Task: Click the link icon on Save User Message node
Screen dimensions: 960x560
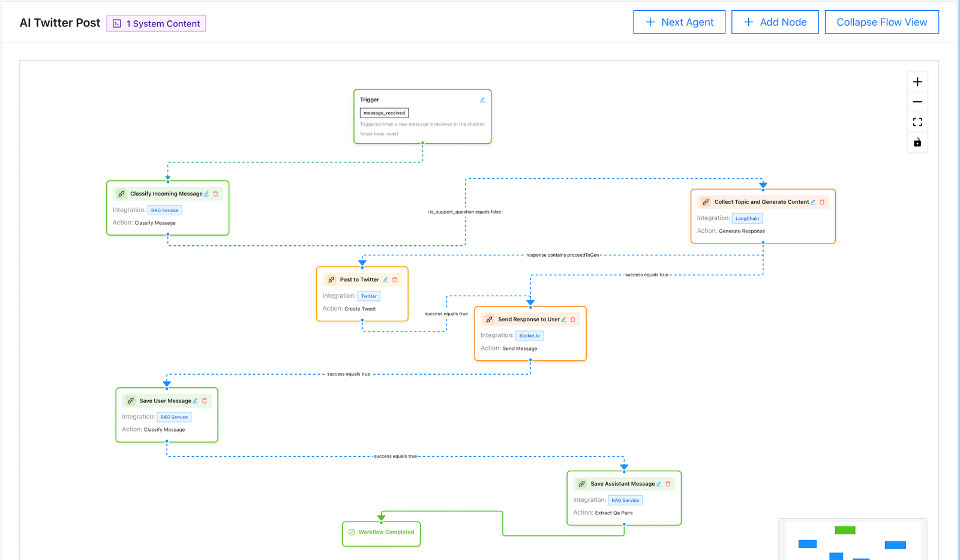Action: pos(130,400)
